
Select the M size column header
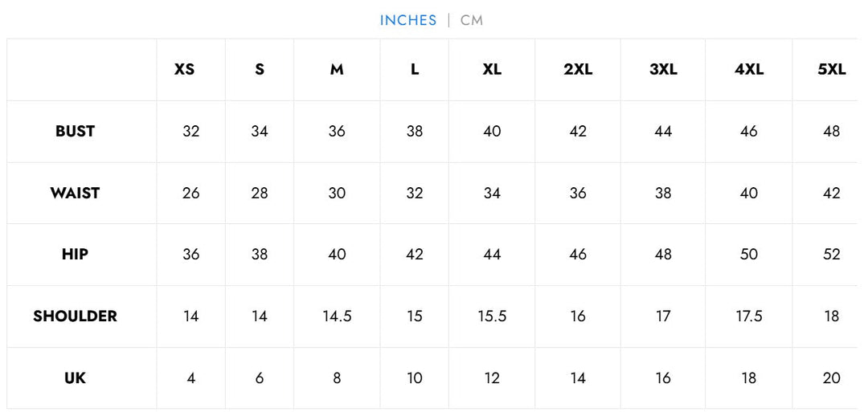point(337,70)
